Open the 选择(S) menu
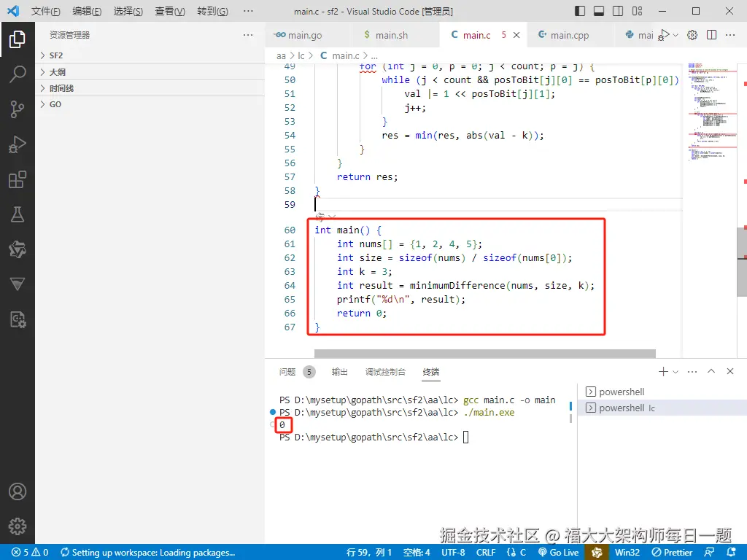The width and height of the screenshot is (747, 560). click(x=128, y=11)
